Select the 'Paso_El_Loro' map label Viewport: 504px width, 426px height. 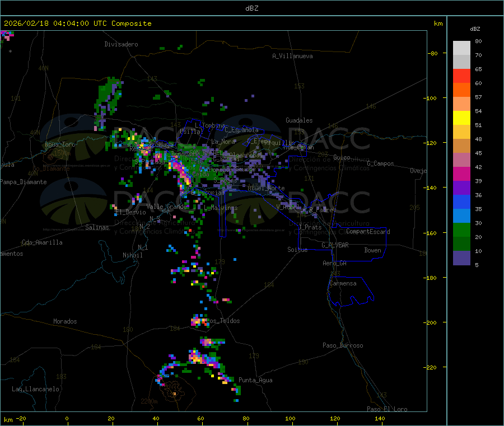click(x=387, y=409)
